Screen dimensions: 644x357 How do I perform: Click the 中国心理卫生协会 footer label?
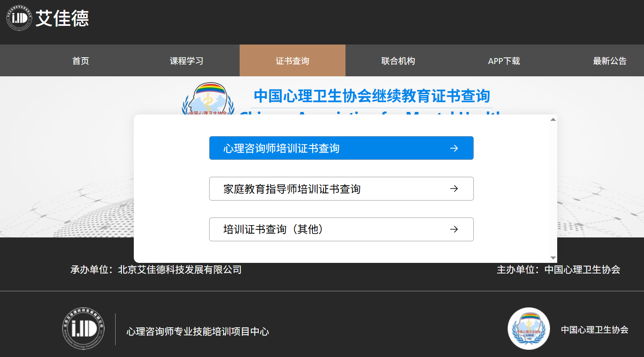[x=594, y=330]
